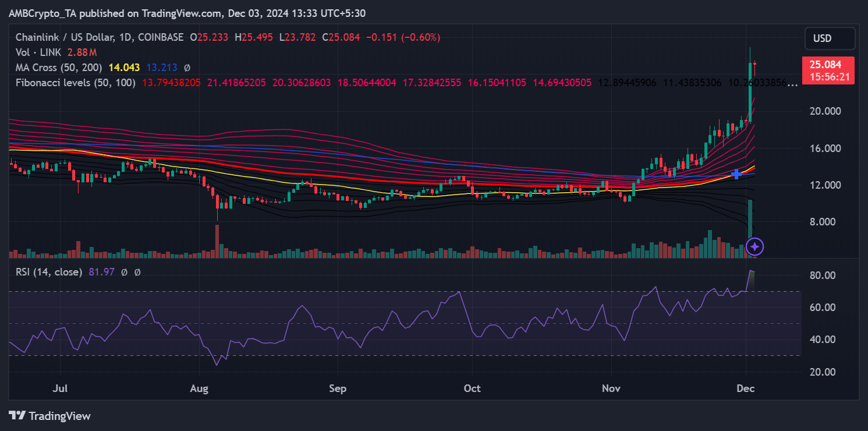Click the Fibonacci value 17.32842555
This screenshot has width=868, height=431.
pyautogui.click(x=431, y=83)
